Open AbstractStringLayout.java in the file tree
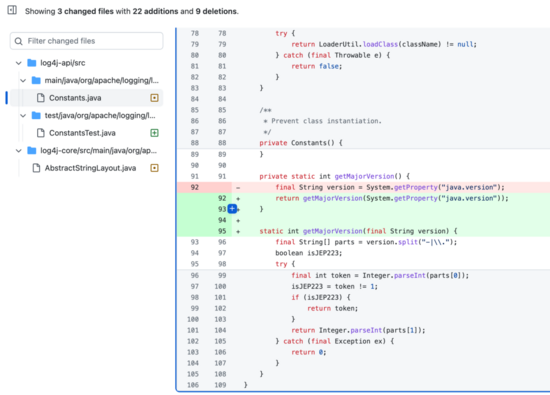Screen dimensions: 550x395 (86, 168)
